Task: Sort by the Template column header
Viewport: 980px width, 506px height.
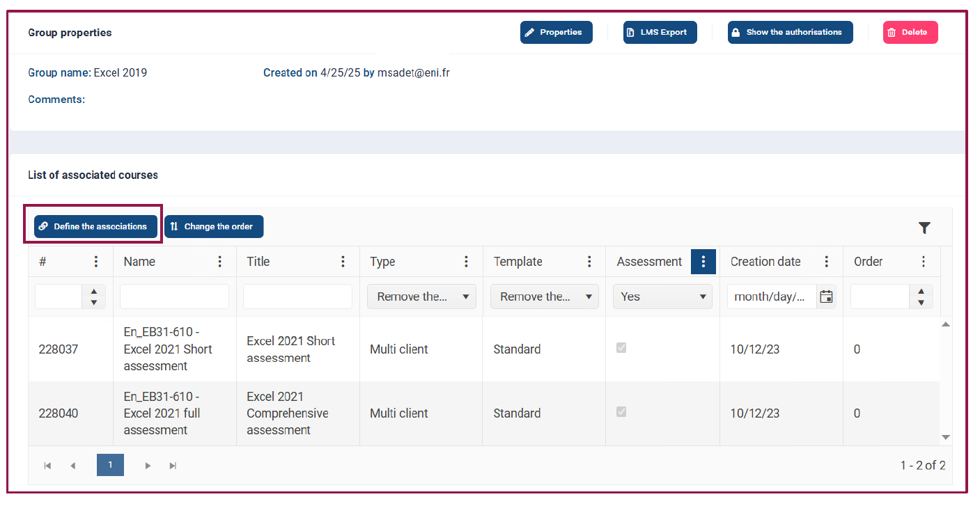Action: click(518, 262)
